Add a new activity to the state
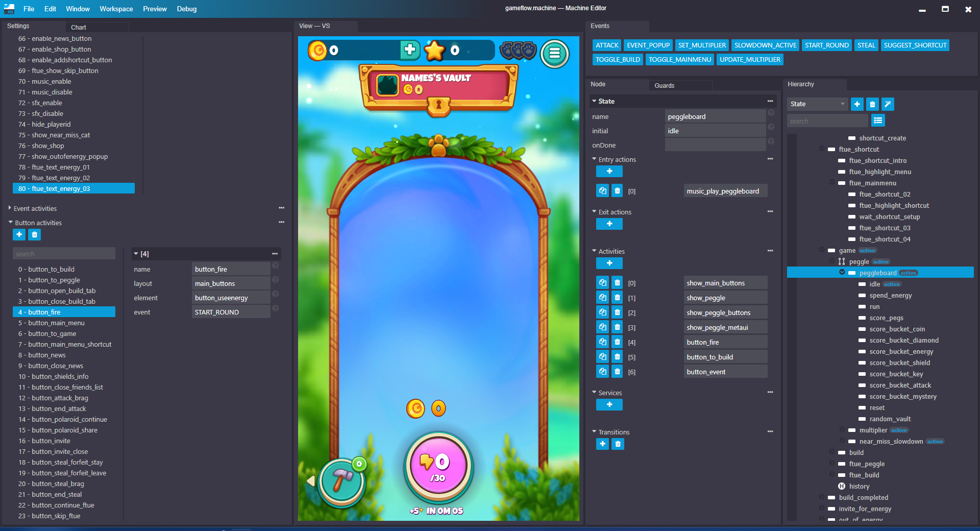Viewport: 980px width, 531px height. [609, 263]
